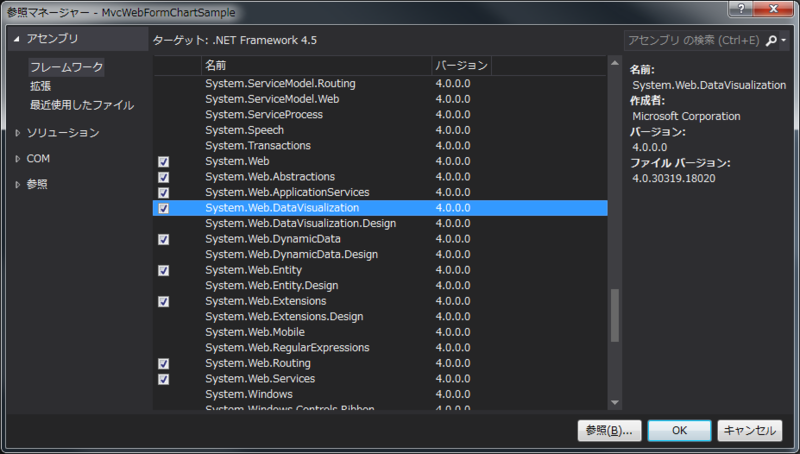Select System.Windows row
This screenshot has height=454, width=800.
380,394
